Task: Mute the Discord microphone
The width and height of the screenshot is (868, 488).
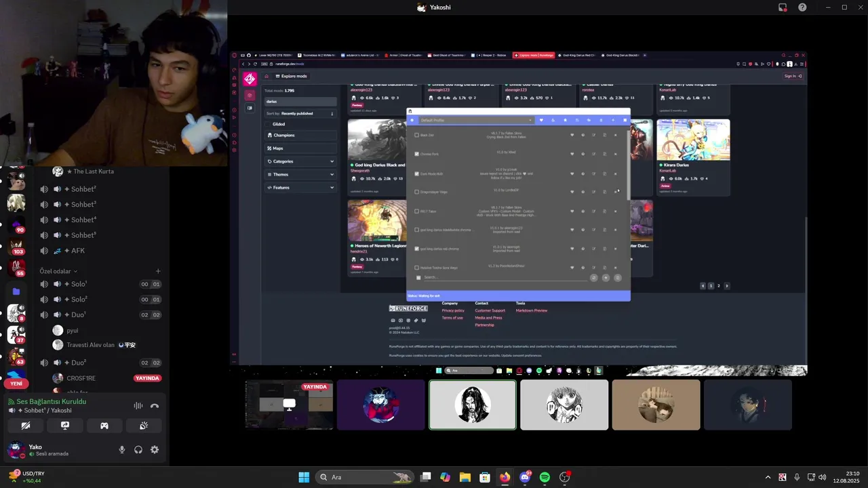Action: pyautogui.click(x=122, y=449)
